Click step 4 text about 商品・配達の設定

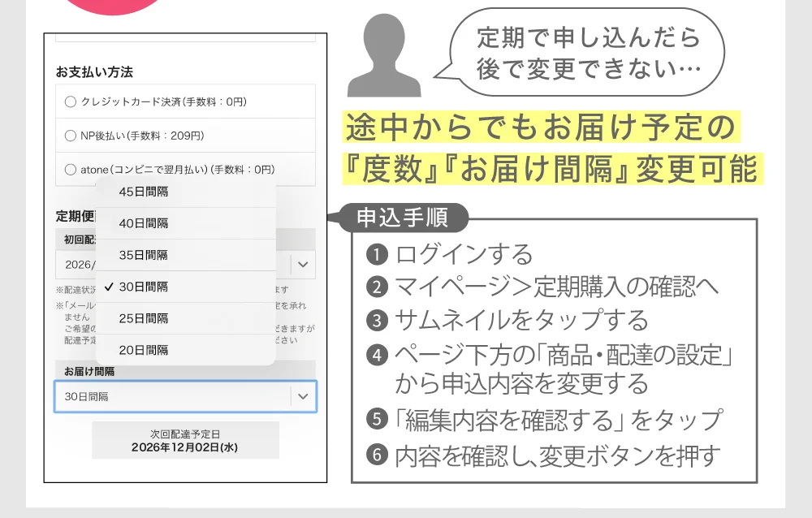[564, 369]
